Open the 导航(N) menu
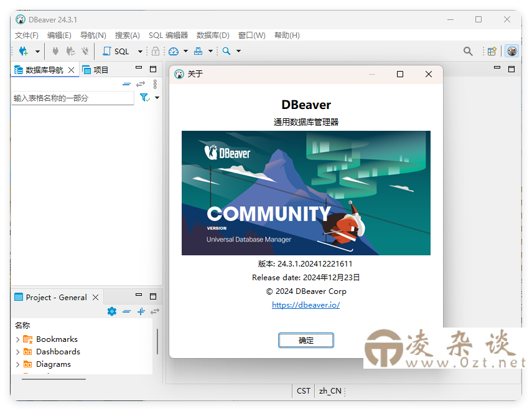Screen dimensions: 532x411 tap(93, 35)
